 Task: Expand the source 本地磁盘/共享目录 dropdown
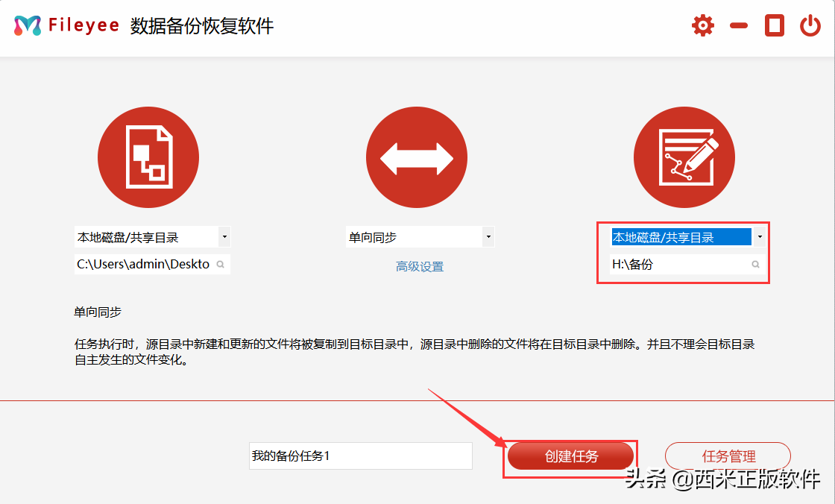click(x=224, y=238)
